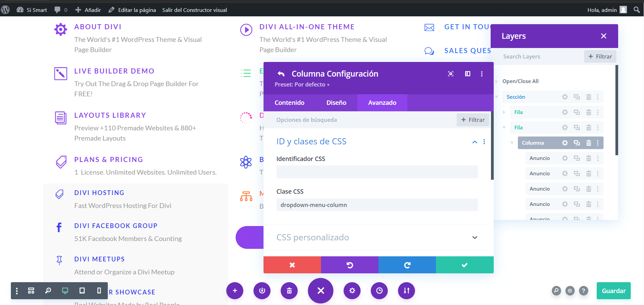The width and height of the screenshot is (644, 305).
Task: Open editing history clock button
Action: pos(379,291)
